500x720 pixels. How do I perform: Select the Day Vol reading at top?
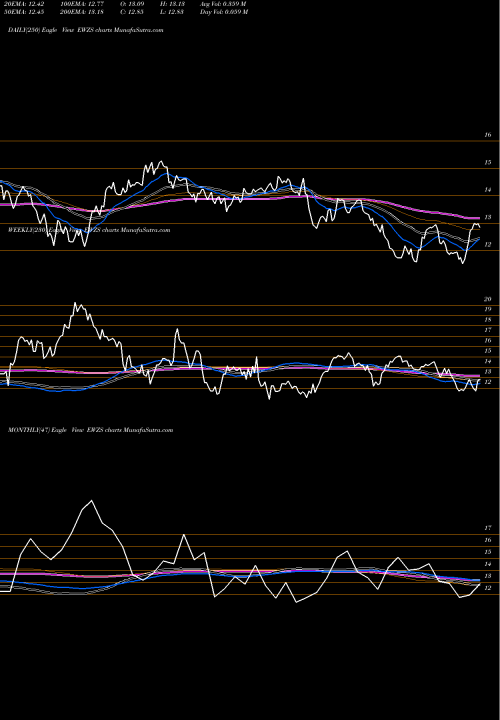point(224,12)
